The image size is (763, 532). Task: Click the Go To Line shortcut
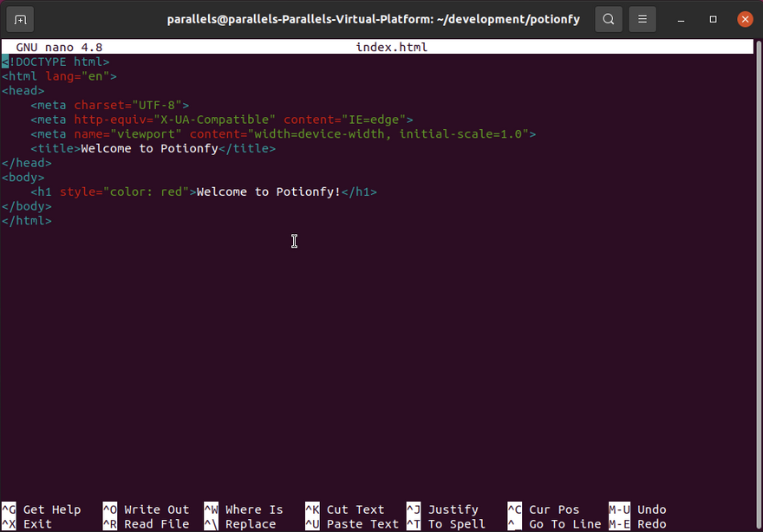[x=564, y=523]
